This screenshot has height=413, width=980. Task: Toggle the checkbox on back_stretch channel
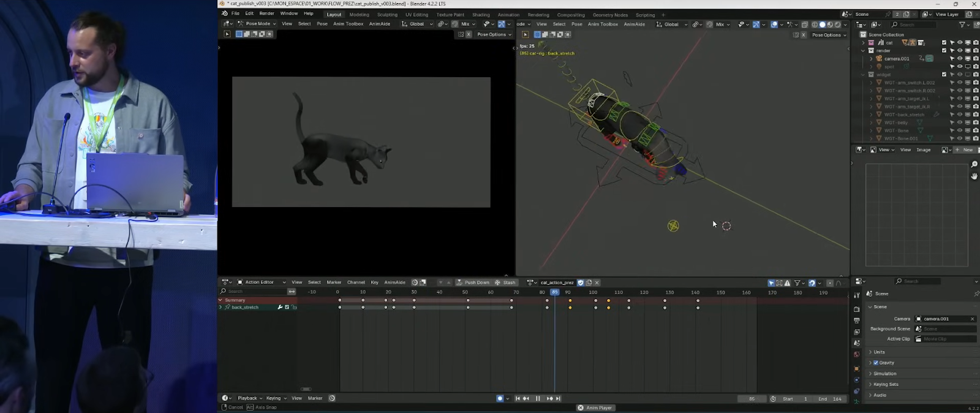click(287, 308)
